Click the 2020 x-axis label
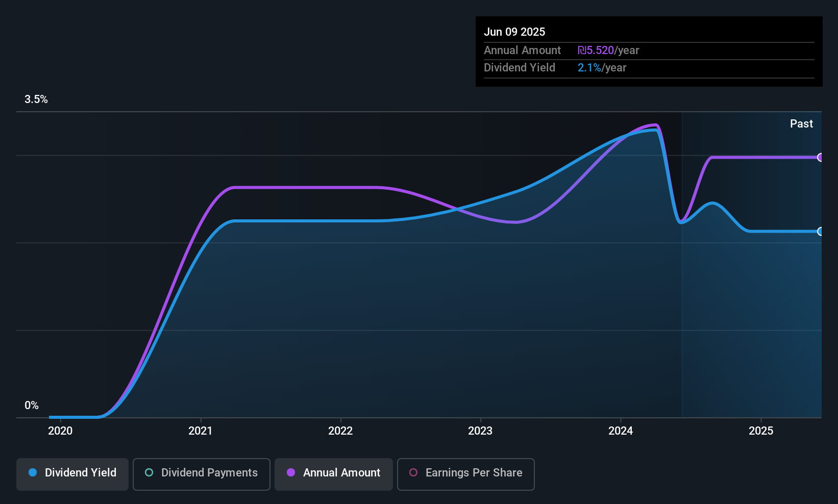The height and width of the screenshot is (504, 838). (60, 431)
